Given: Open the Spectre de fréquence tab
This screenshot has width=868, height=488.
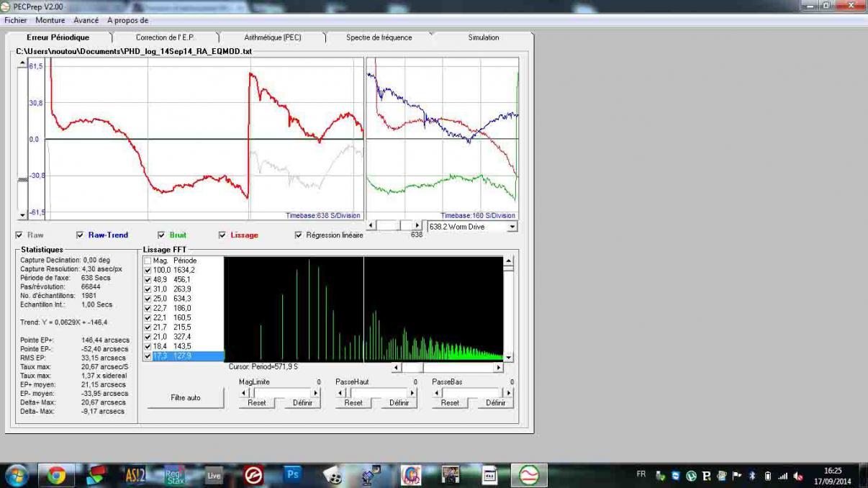Looking at the screenshot, I should click(379, 37).
